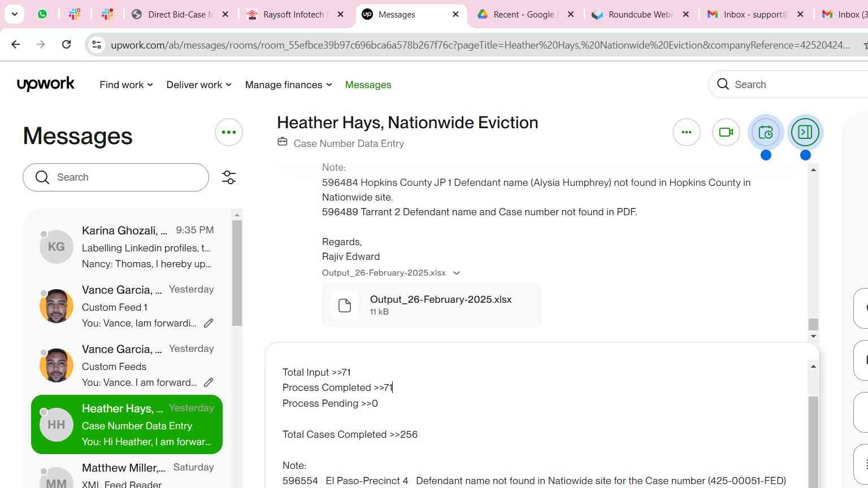Select Heather Hays conversation
The image size is (868, 488).
pyautogui.click(x=127, y=425)
